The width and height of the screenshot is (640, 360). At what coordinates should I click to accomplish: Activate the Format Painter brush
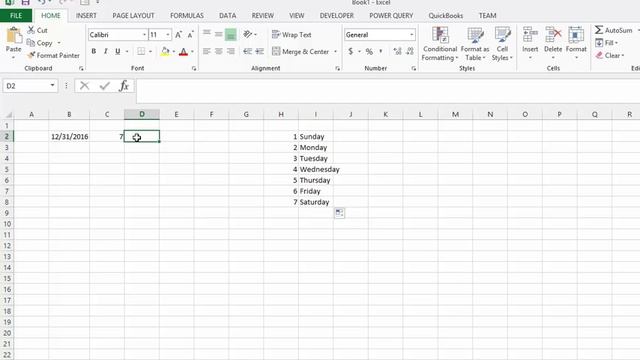[31, 55]
